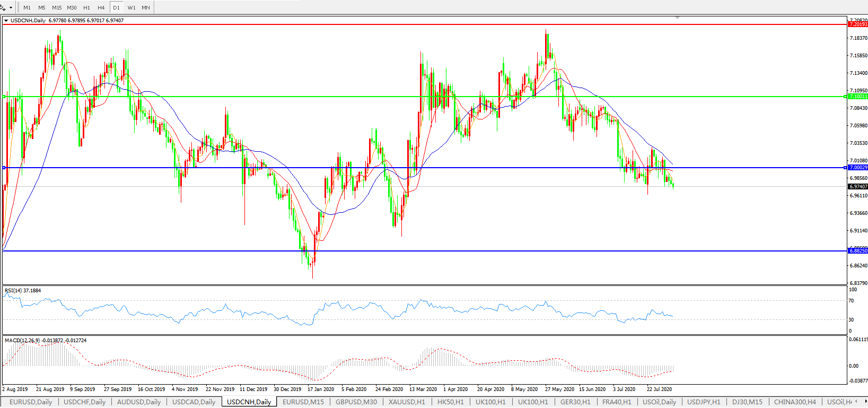Select the RSI(14) indicator label
Image resolution: width=868 pixels, height=408 pixels.
pos(23,291)
